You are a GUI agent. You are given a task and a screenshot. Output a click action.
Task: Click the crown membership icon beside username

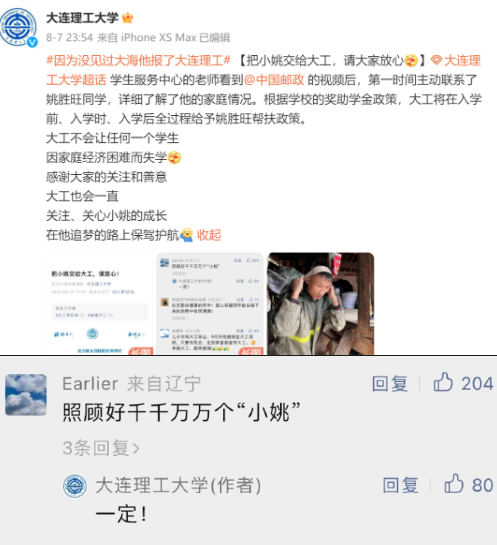click(x=128, y=18)
